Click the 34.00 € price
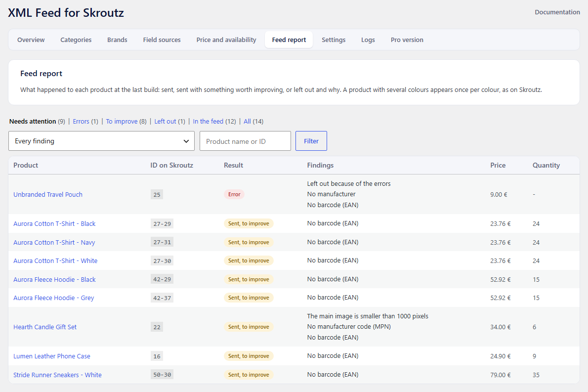588x392 pixels. click(x=500, y=327)
